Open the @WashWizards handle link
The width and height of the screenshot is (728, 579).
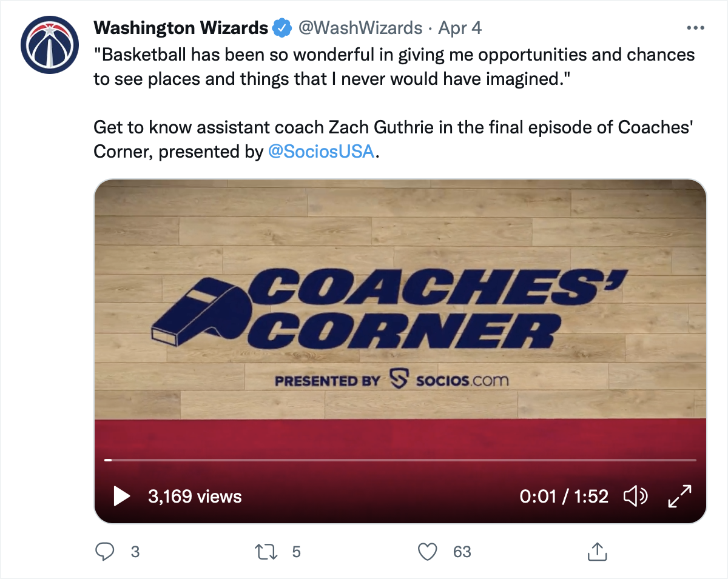point(357,28)
